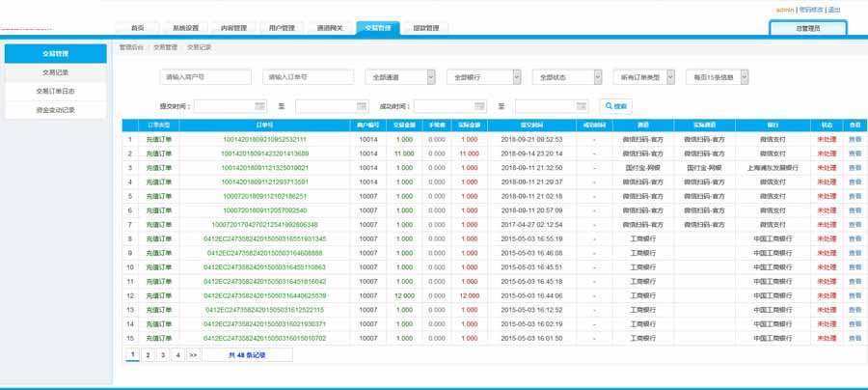Click the 密码修改 link at top

pyautogui.click(x=812, y=9)
